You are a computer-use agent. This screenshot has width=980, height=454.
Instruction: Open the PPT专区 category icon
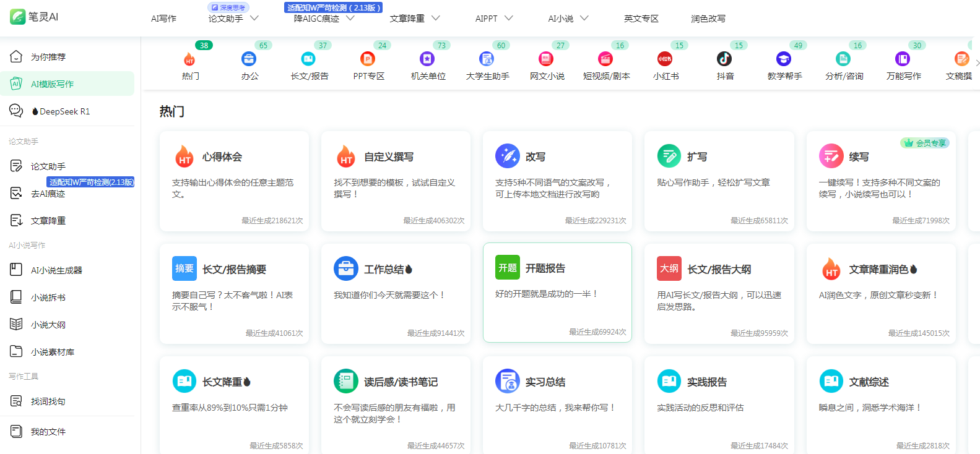368,59
